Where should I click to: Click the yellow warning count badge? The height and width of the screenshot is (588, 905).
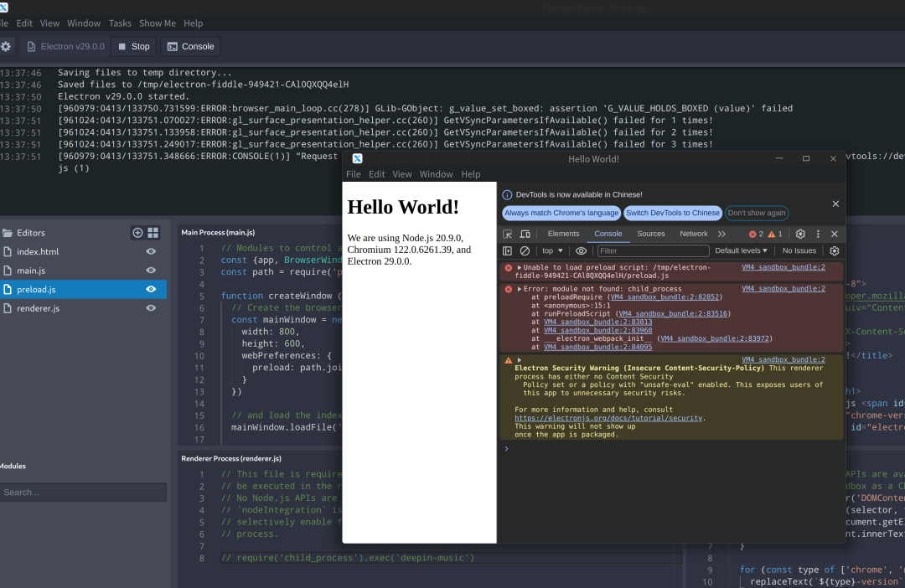775,234
